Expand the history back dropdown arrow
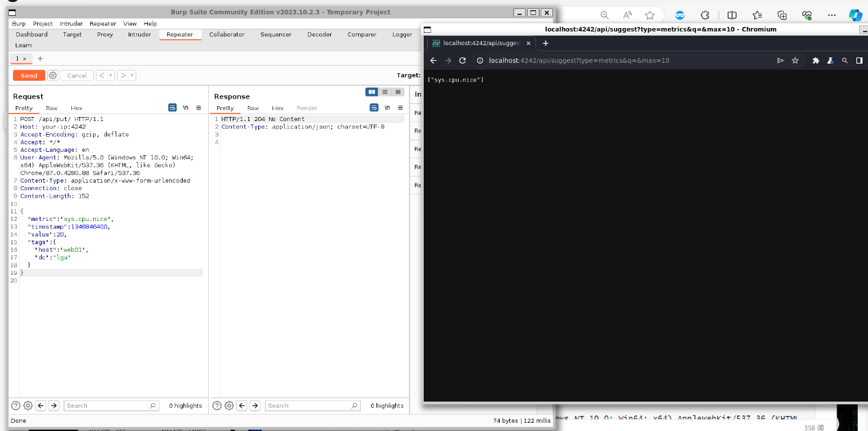This screenshot has width=868, height=431. 110,75
